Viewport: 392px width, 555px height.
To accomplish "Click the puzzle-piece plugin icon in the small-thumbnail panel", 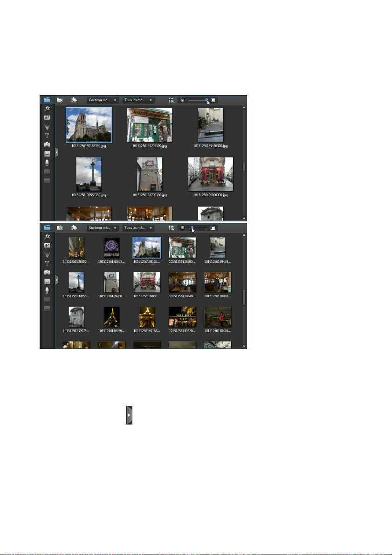I will coord(74,228).
